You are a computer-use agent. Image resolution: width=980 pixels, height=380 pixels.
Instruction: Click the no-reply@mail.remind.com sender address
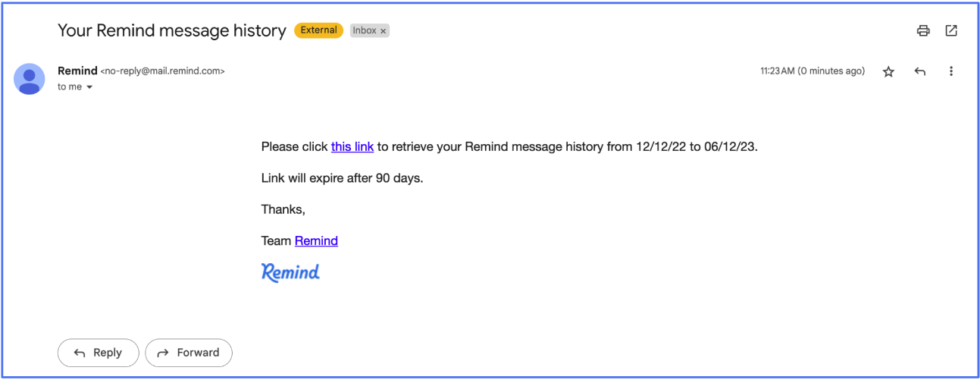163,71
